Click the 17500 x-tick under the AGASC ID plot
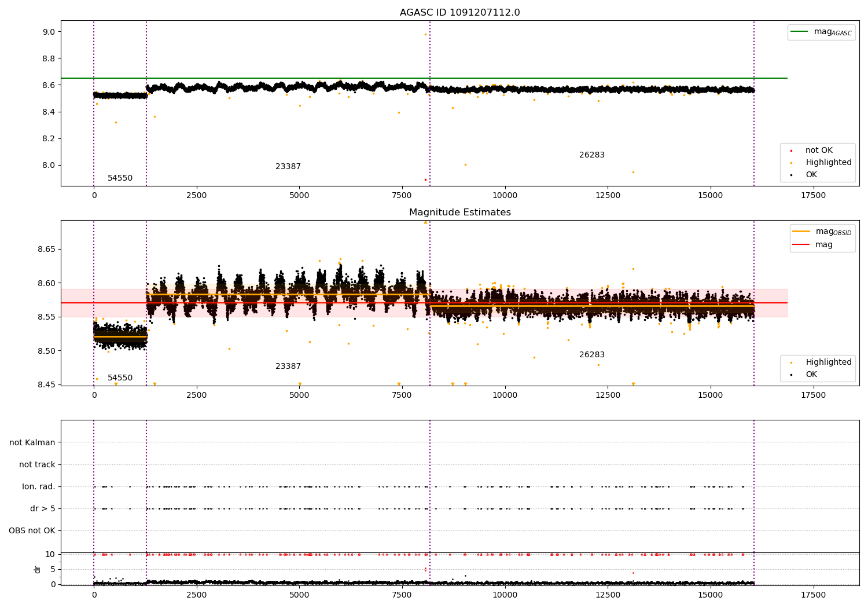This screenshot has height=608, width=868. (813, 196)
